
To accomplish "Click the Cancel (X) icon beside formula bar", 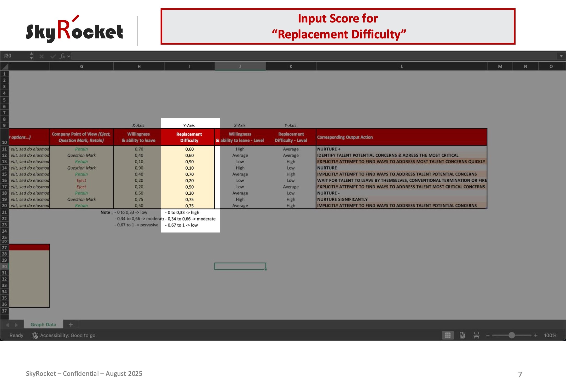I will pos(41,56).
